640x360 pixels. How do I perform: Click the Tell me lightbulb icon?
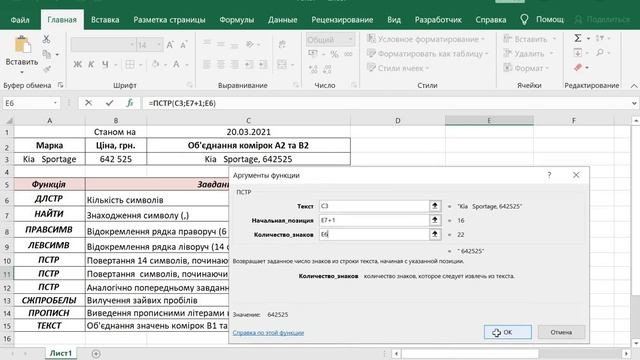point(524,20)
